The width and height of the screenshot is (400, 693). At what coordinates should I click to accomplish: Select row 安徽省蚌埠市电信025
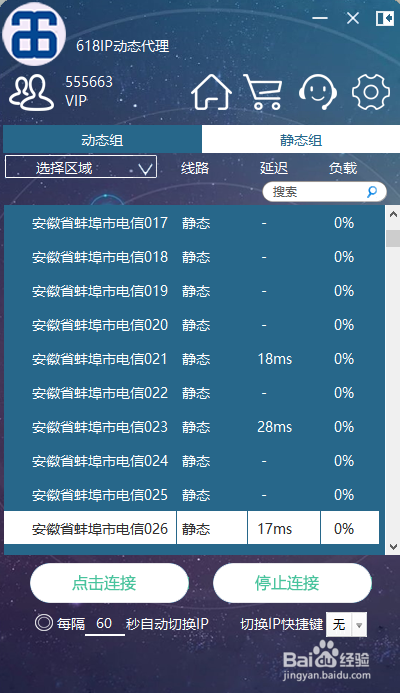click(194, 495)
